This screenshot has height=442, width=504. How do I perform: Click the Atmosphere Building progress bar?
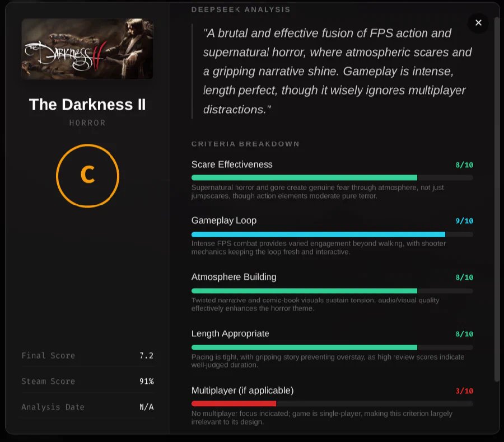pos(332,290)
